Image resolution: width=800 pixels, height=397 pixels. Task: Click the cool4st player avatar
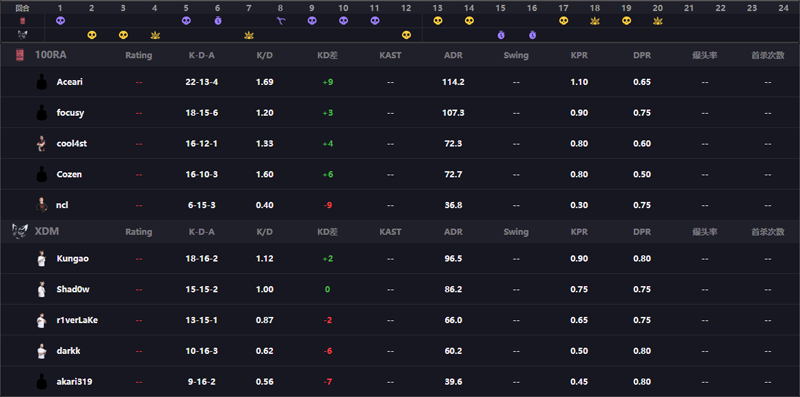click(42, 143)
